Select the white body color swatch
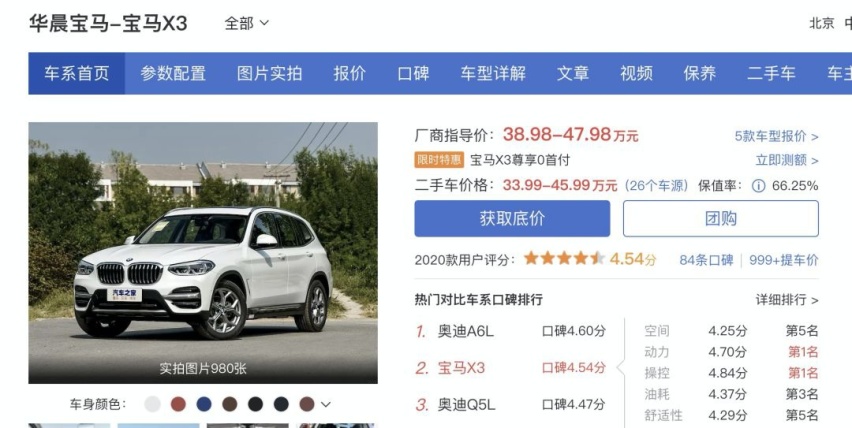The image size is (852, 428). 153,404
